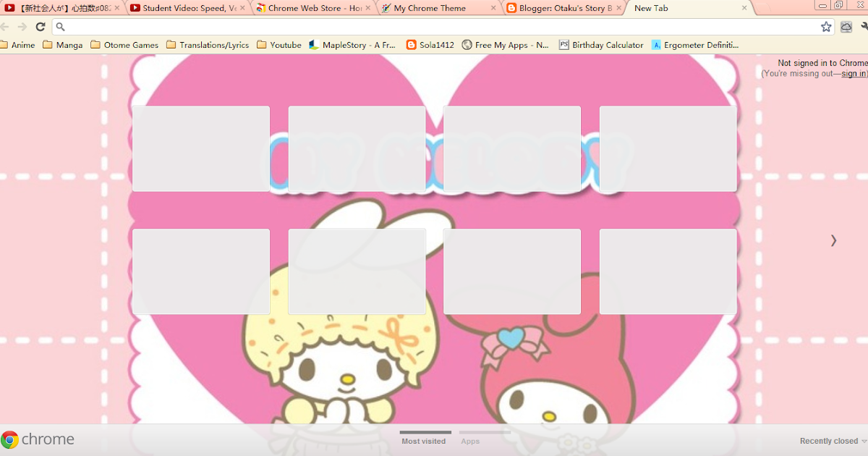Open the Youtube bookmarks folder
Screen dimensions: 868x456
(x=279, y=45)
